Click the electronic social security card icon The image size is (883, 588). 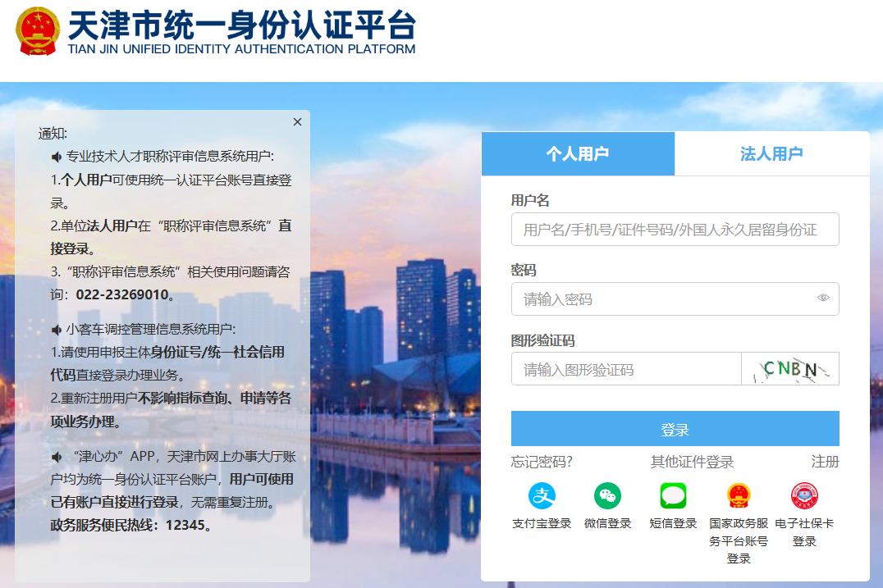click(804, 496)
